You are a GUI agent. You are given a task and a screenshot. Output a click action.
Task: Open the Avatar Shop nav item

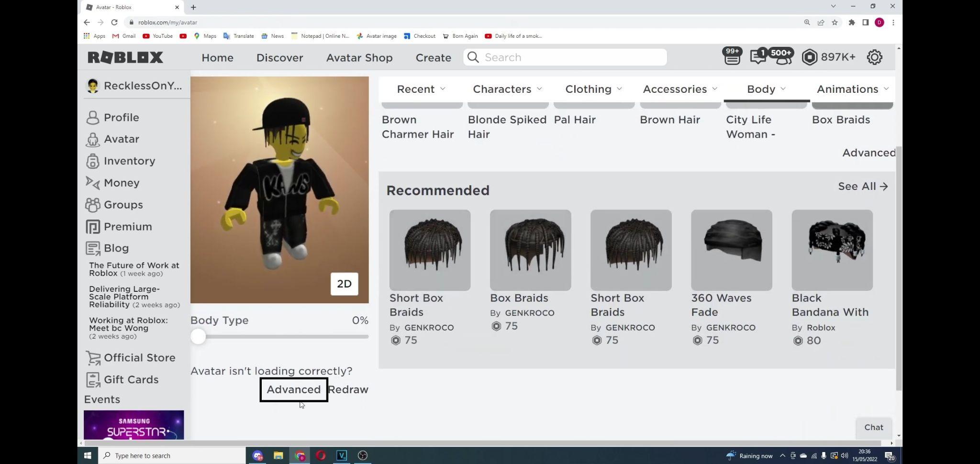[x=359, y=57]
